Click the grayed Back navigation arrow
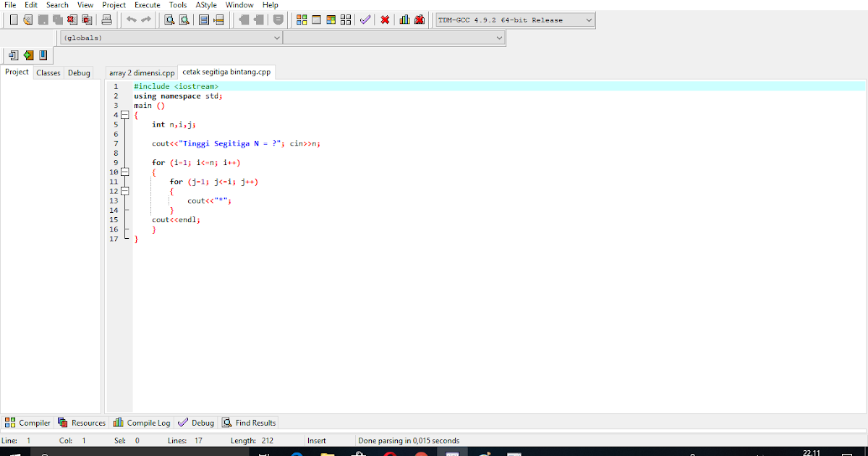Image resolution: width=868 pixels, height=456 pixels. (x=244, y=20)
